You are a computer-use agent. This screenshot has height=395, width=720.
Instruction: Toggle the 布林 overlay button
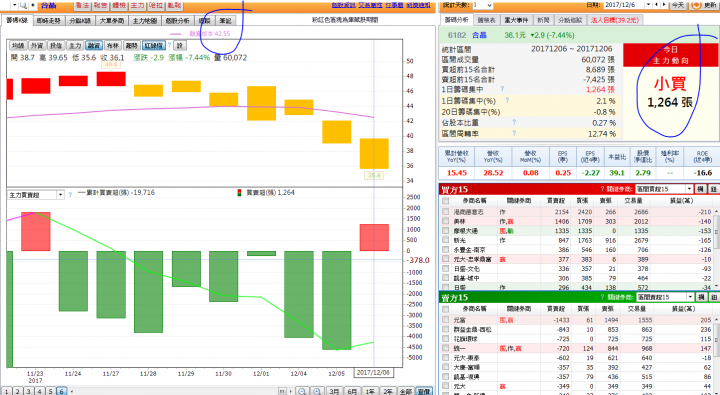112,45
